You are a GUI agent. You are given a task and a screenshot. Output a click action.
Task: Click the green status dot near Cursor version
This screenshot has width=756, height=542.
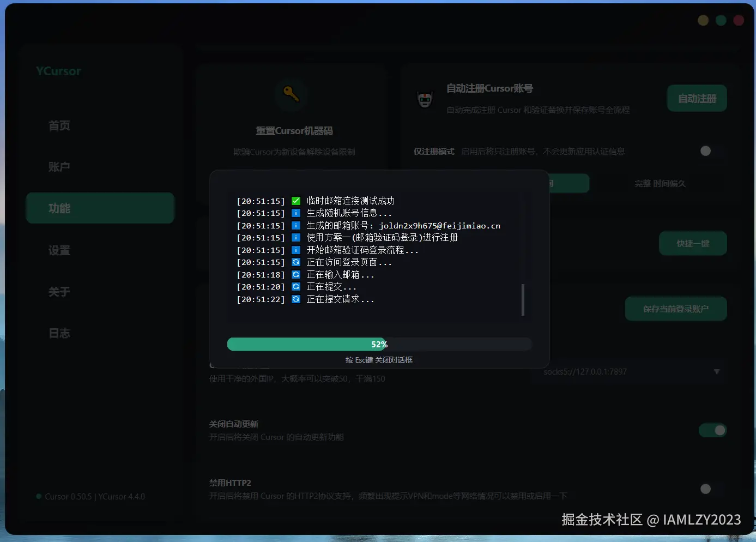coord(39,496)
